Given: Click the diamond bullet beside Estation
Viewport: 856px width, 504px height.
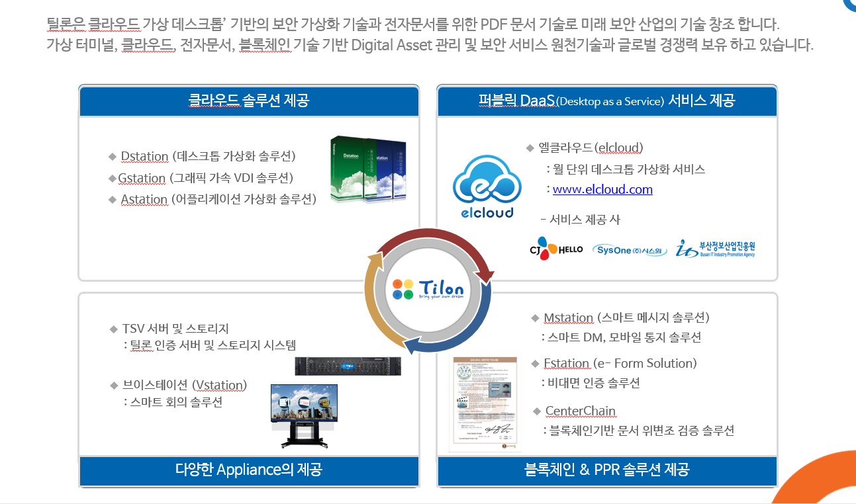Looking at the screenshot, I should pyautogui.click(x=536, y=364).
